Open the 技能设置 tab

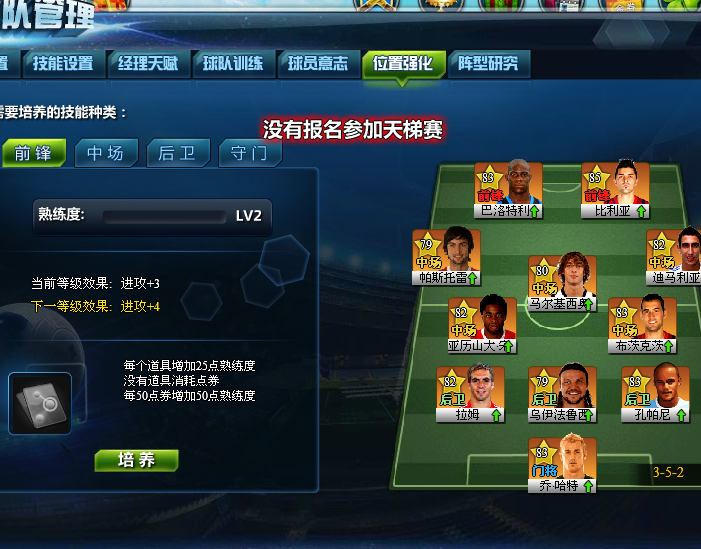(63, 63)
